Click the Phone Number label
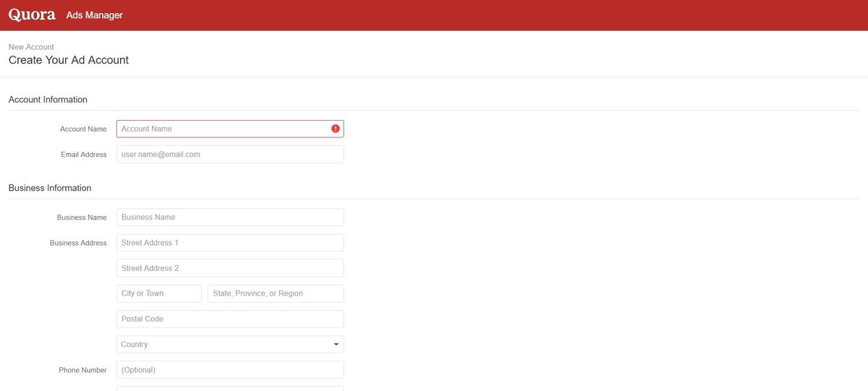The height and width of the screenshot is (391, 868). click(82, 369)
